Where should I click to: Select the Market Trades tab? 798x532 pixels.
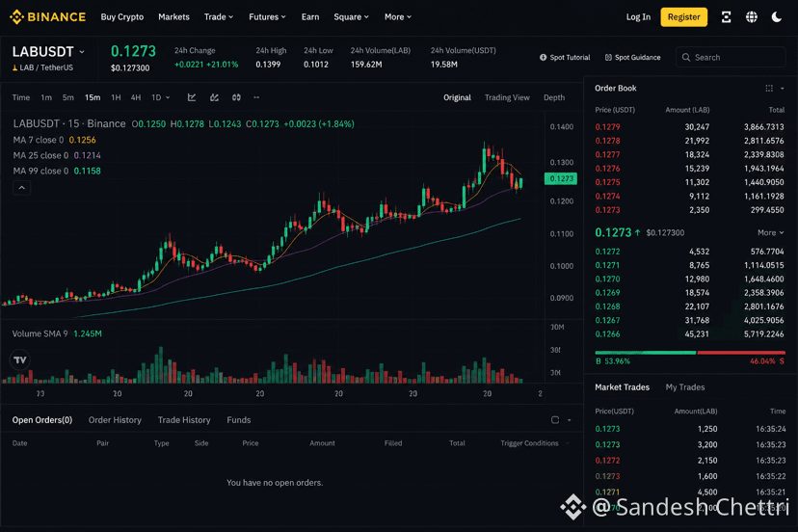click(x=622, y=387)
